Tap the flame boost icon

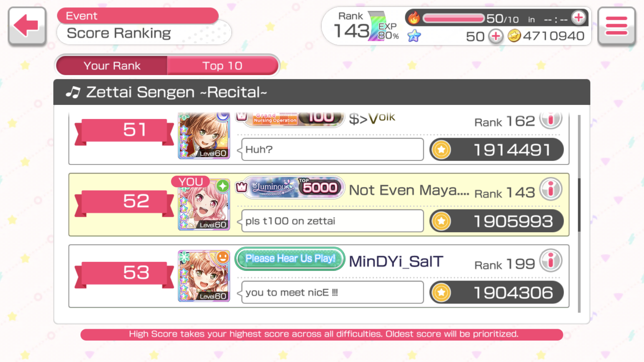click(x=414, y=18)
